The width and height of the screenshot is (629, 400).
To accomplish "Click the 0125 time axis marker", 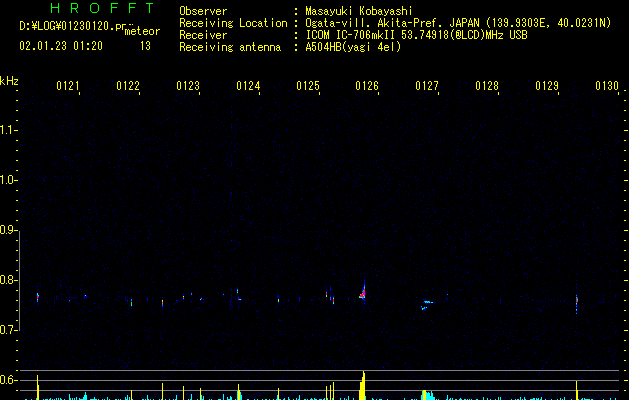I will [x=308, y=86].
